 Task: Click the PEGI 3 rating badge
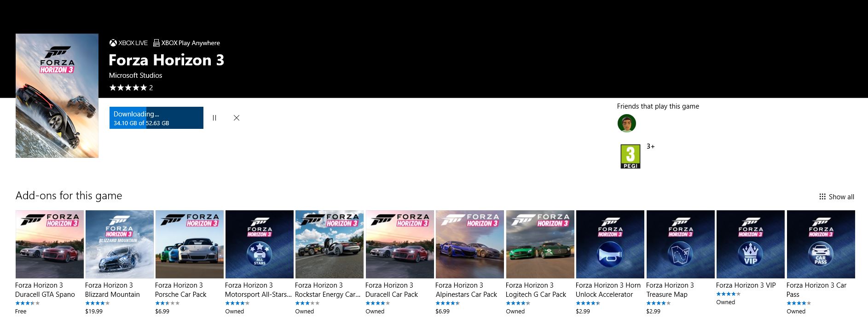pos(631,156)
